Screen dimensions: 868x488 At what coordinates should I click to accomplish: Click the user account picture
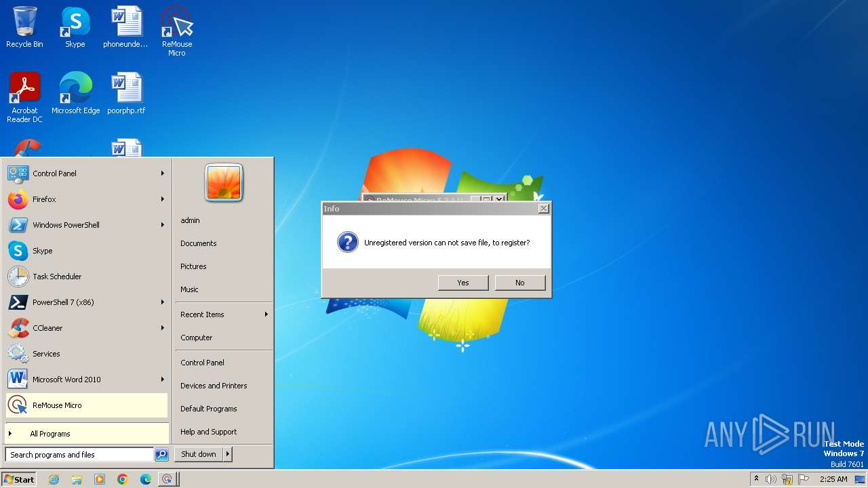click(x=224, y=182)
